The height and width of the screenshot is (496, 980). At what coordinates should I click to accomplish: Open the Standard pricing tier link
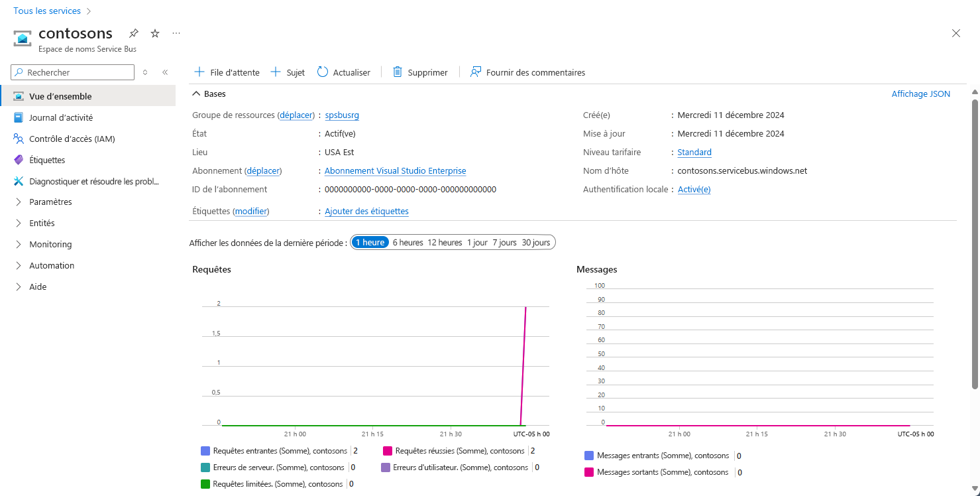(694, 153)
